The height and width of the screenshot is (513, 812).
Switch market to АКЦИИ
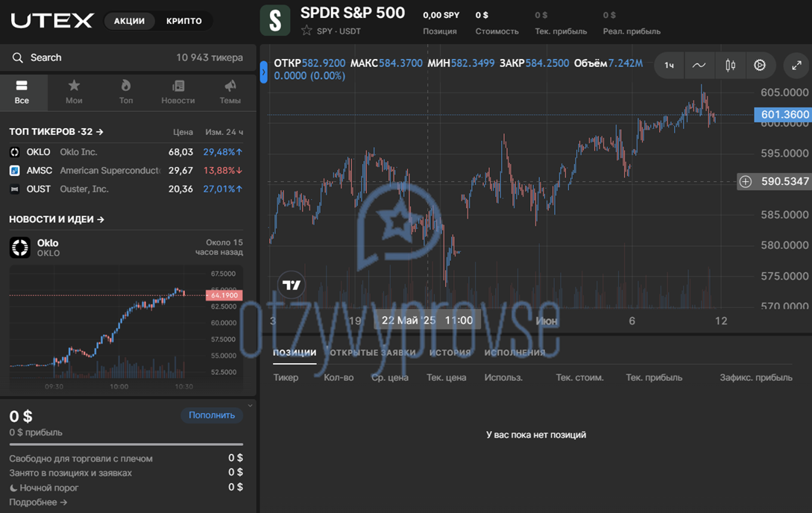tap(130, 21)
